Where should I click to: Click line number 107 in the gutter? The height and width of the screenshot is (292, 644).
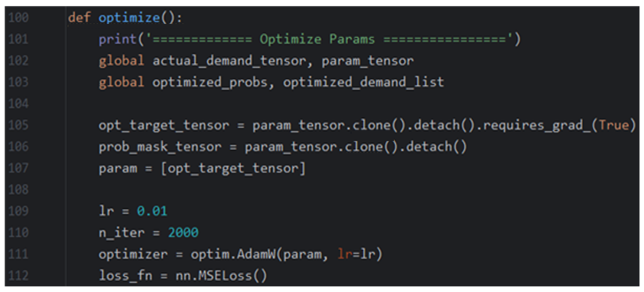[x=18, y=168]
